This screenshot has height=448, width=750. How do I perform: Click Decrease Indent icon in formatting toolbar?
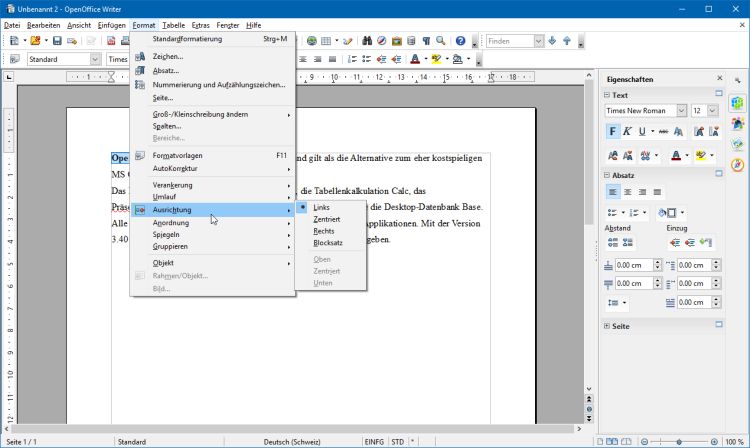point(381,59)
